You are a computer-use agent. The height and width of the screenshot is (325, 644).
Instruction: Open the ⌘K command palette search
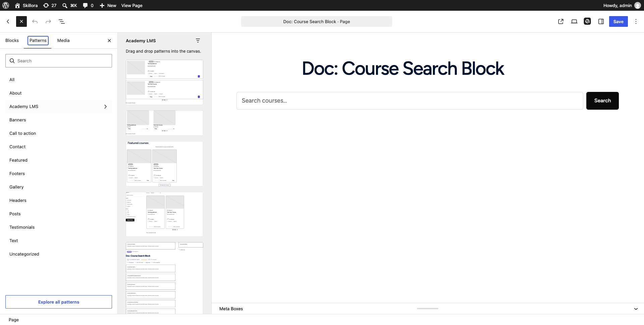point(70,5)
